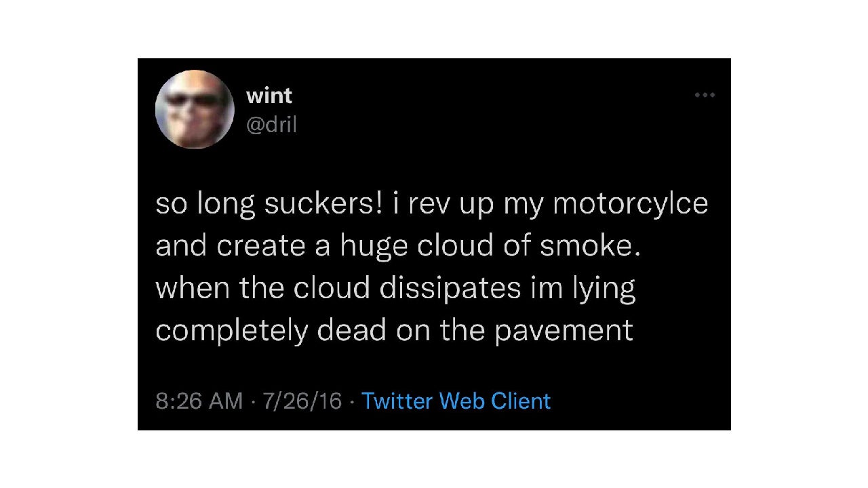Click wint's circular profile avatar
This screenshot has width=868, height=488.
point(195,109)
